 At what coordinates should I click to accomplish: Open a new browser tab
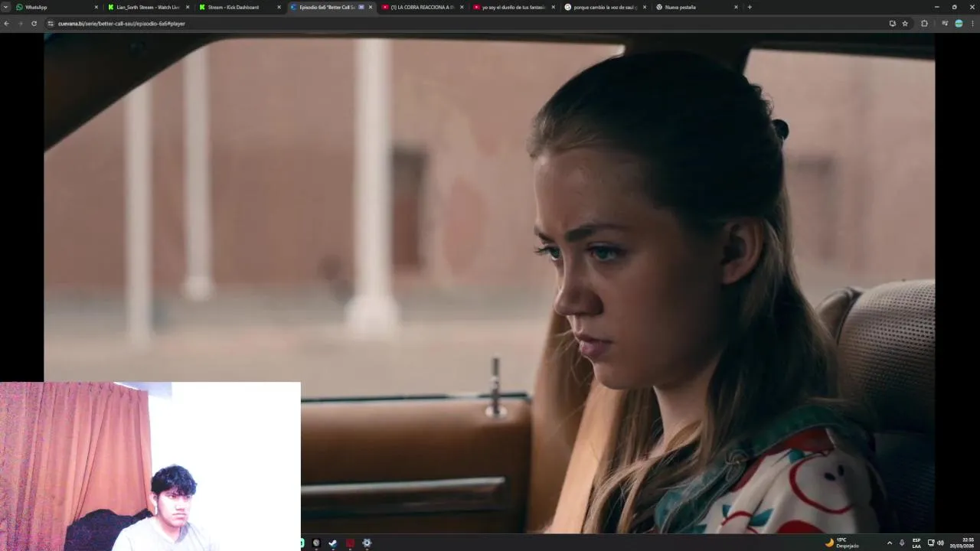tap(750, 7)
